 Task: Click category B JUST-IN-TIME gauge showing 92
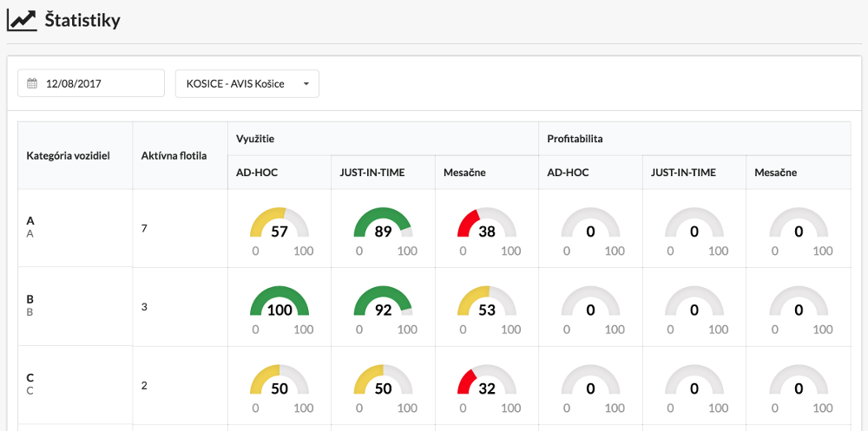pyautogui.click(x=383, y=306)
